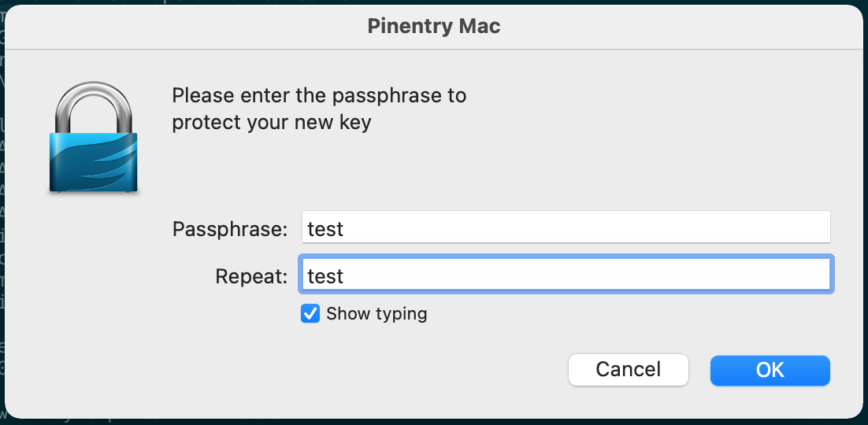This screenshot has height=425, width=868.
Task: Click inside the Repeat input field
Action: (x=566, y=276)
